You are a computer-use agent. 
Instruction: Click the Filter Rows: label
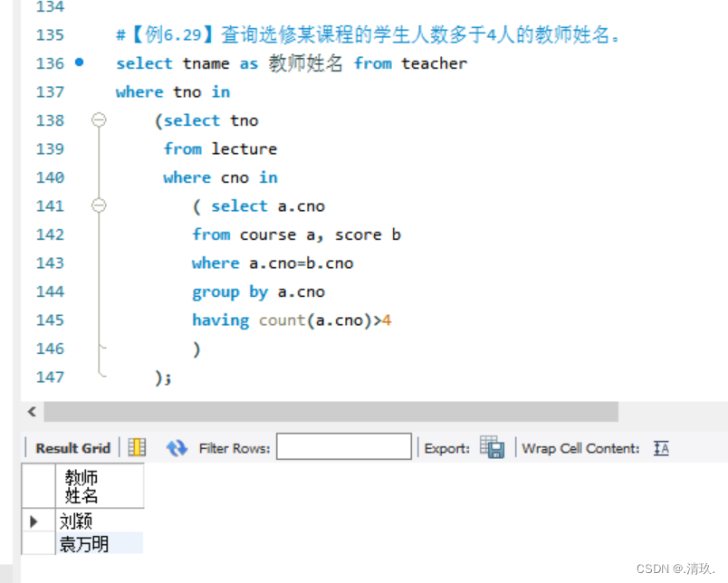(x=235, y=448)
